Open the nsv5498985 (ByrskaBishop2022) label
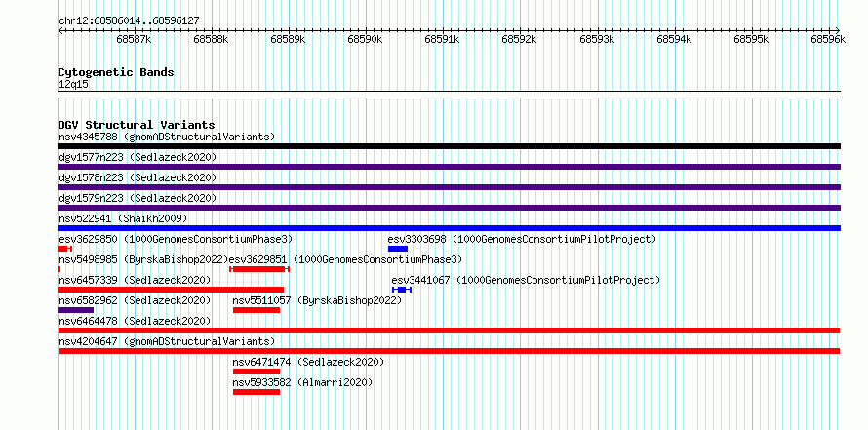The image size is (868, 430). (143, 259)
